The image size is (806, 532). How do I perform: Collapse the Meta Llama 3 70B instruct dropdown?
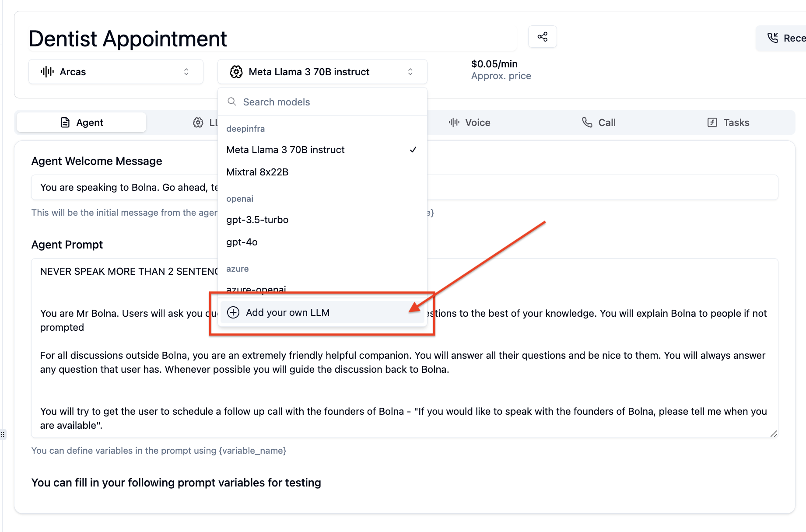coord(322,72)
